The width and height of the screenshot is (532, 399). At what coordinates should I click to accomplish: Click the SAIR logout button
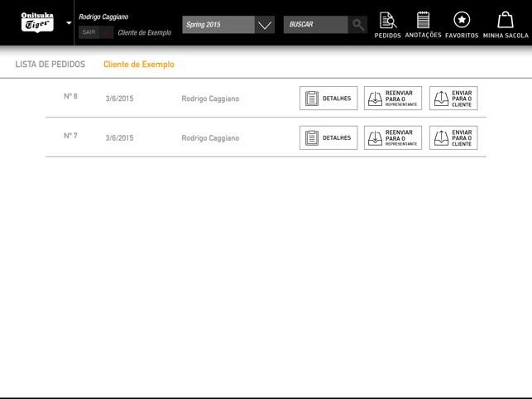tap(89, 32)
